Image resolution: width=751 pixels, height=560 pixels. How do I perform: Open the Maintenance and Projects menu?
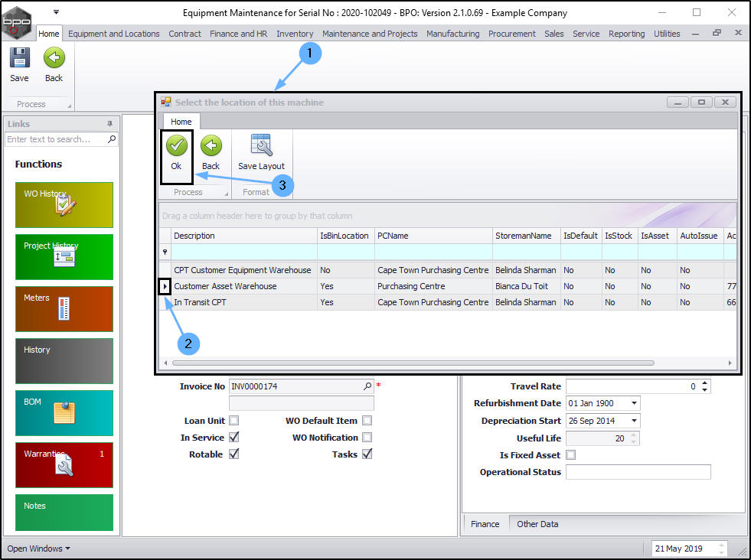point(370,34)
